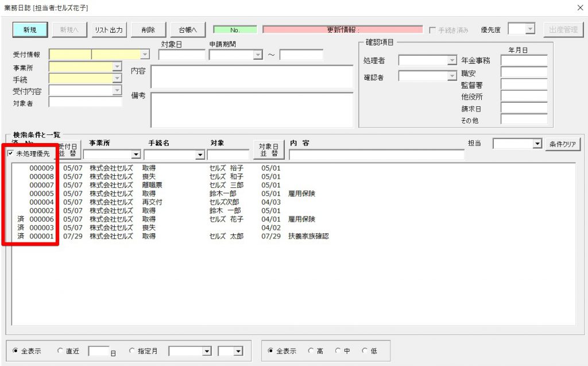588x366 pixels.
Task: Expand 受付情報 dropdown arrow
Action: point(145,55)
